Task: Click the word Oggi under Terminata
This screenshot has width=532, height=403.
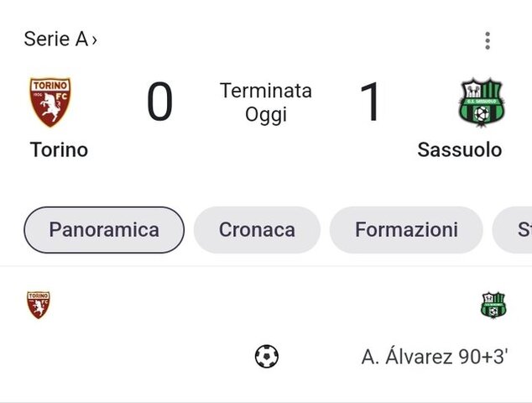Action: coord(266,115)
